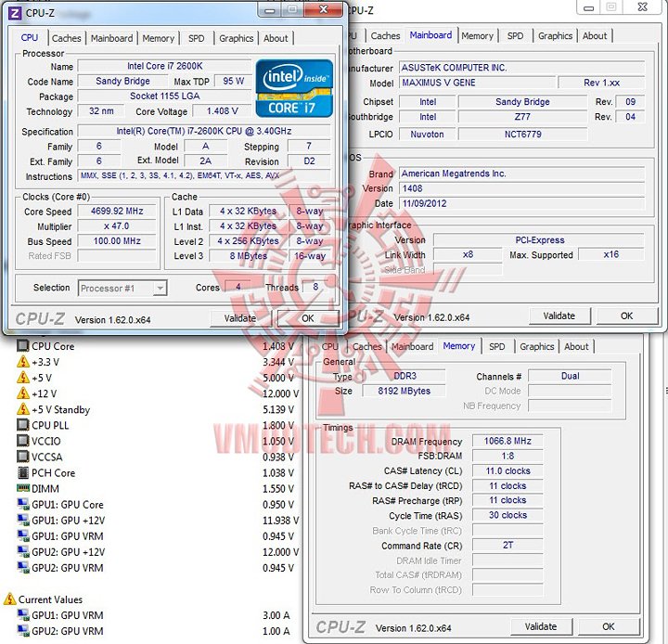
Task: Click the GPU2: GPU VRM voltage icon
Action: click(x=23, y=567)
